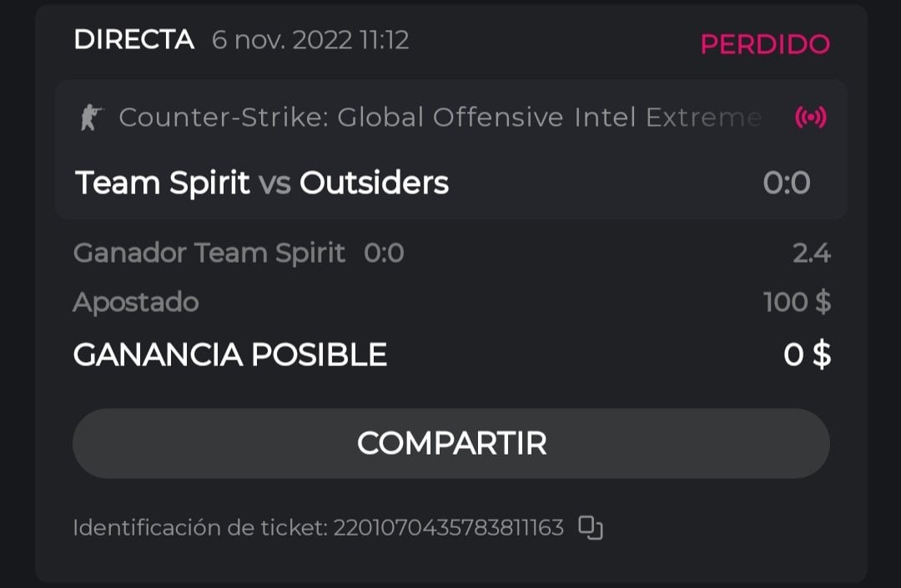The height and width of the screenshot is (588, 901).
Task: Click the 0 $ possible winnings value
Action: coord(807,355)
